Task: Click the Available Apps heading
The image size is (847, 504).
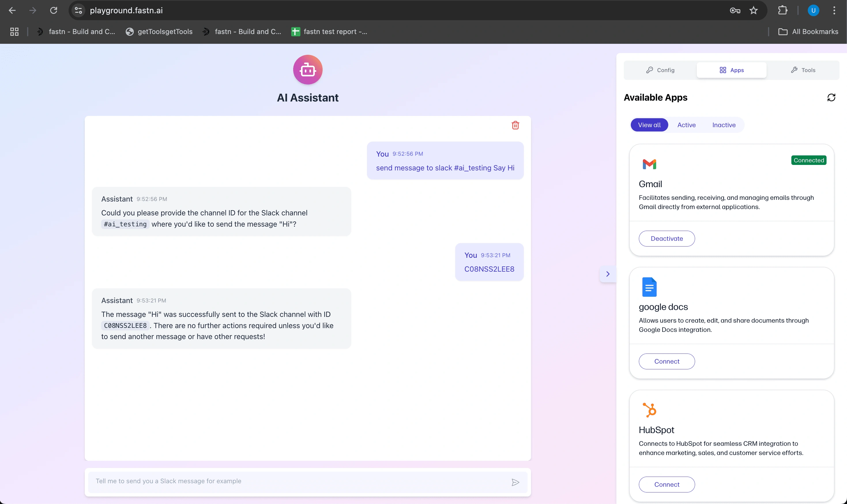Action: click(655, 97)
